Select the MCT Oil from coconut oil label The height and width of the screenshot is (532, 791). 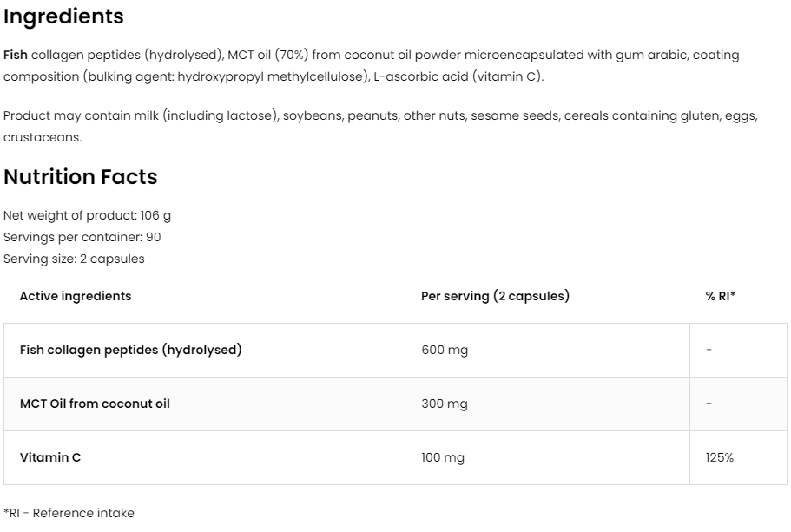(95, 404)
